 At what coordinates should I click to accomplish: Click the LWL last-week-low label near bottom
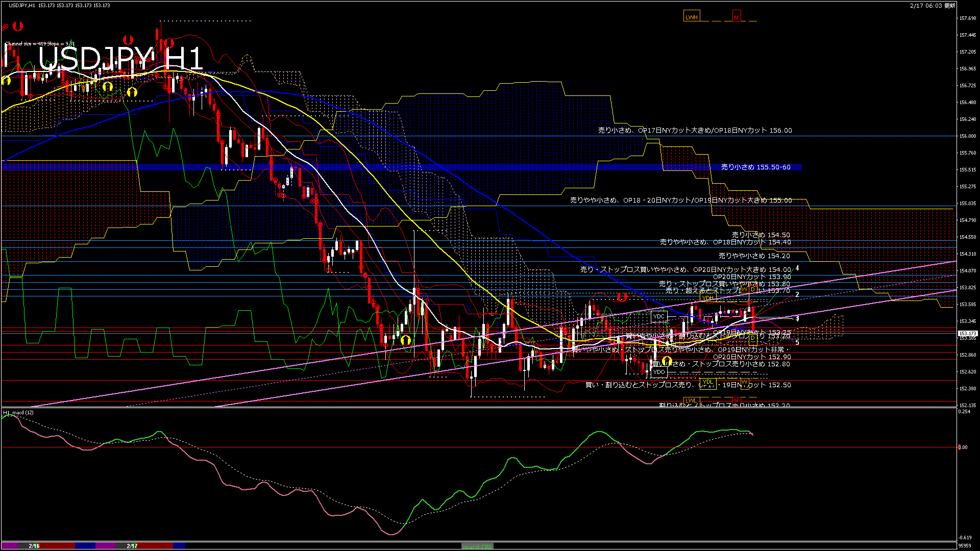pos(691,400)
